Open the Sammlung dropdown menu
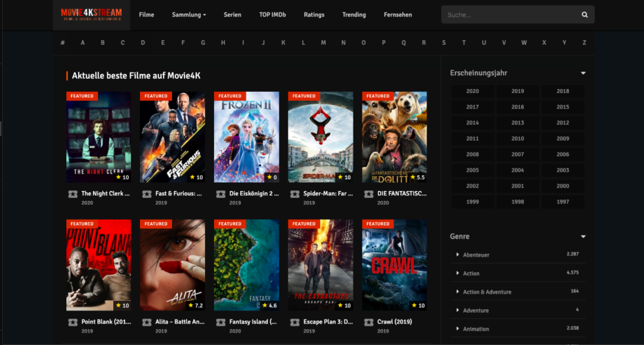The width and height of the screenshot is (644, 345). (189, 14)
